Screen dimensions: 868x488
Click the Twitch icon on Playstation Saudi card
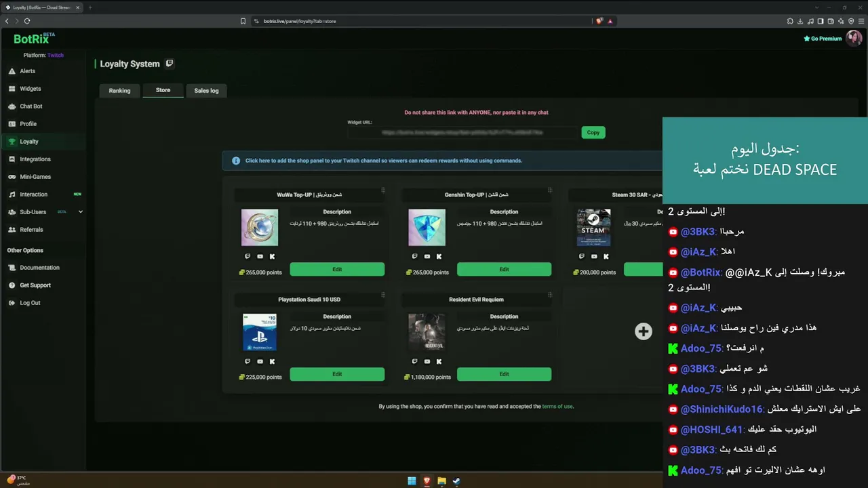[248, 361]
